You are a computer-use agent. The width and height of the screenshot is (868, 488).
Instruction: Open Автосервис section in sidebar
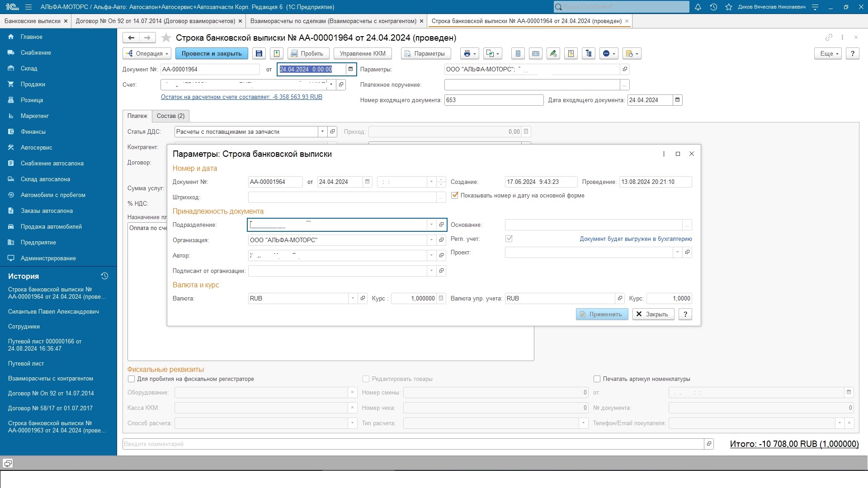36,147
